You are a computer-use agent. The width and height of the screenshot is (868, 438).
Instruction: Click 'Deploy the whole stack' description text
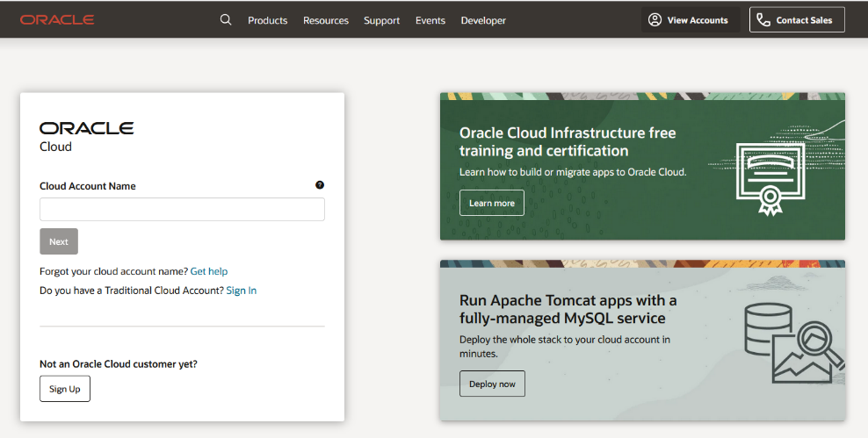coord(565,346)
